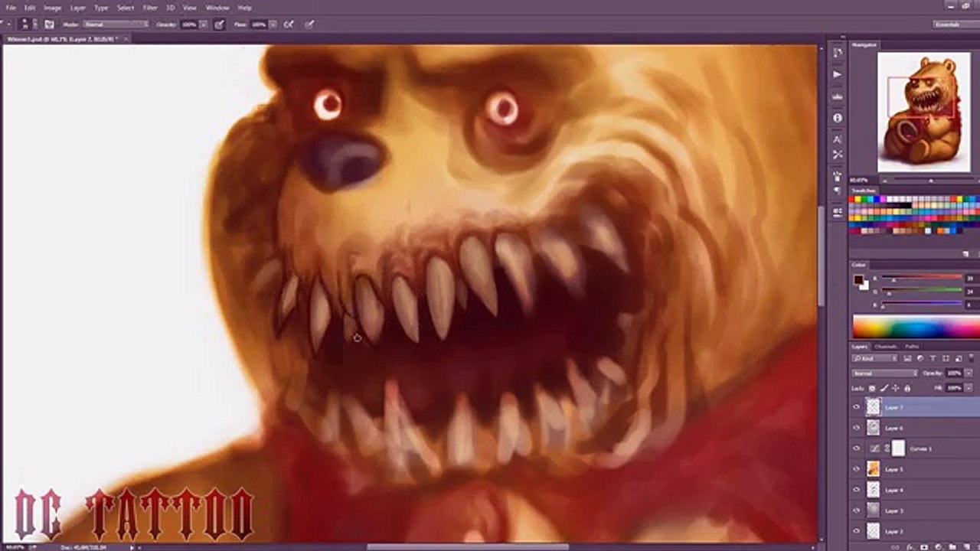Lock all icon in Layers panel
This screenshot has height=551, width=980.
[x=906, y=388]
